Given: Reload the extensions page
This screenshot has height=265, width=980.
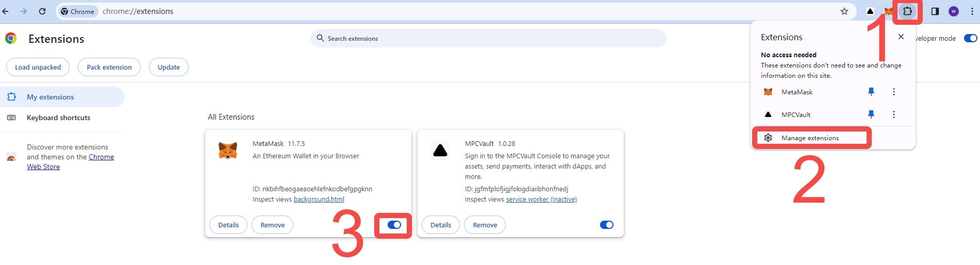Looking at the screenshot, I should [x=42, y=11].
